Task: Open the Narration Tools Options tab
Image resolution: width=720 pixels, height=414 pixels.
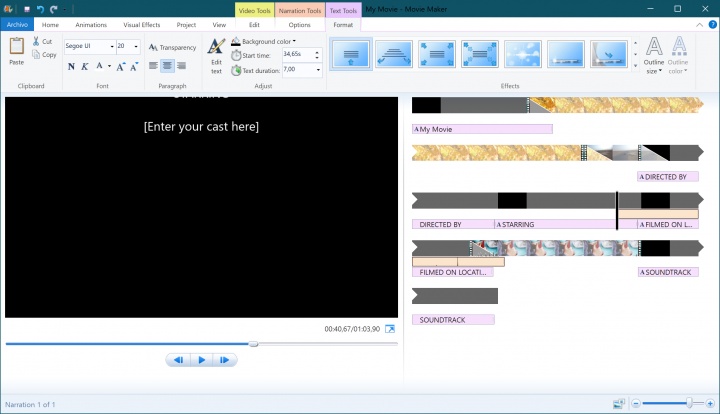Action: [x=299, y=25]
